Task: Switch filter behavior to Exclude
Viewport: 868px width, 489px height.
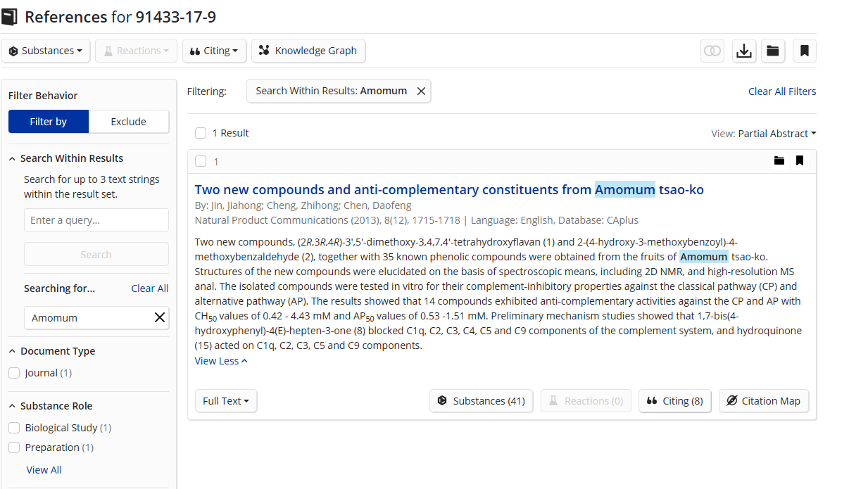Action: [129, 122]
